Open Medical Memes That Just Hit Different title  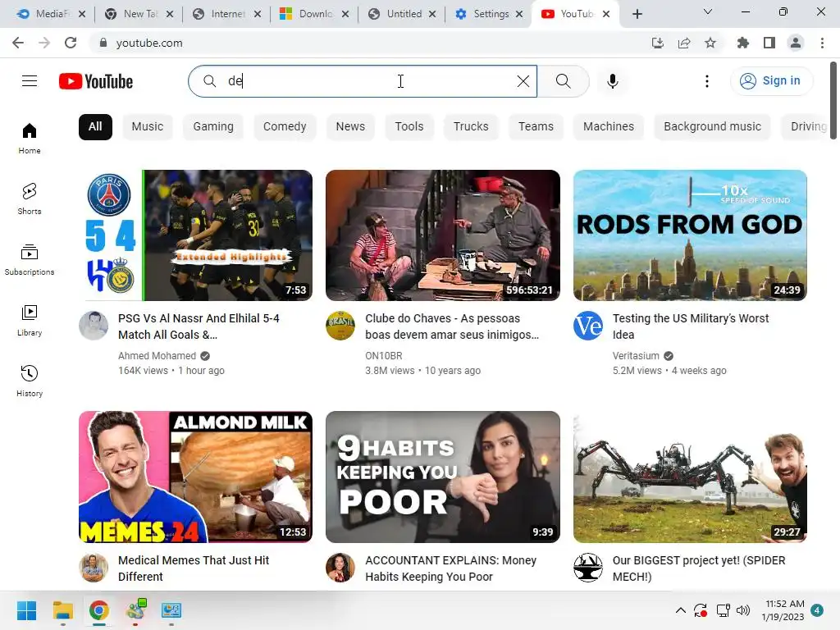coord(194,568)
